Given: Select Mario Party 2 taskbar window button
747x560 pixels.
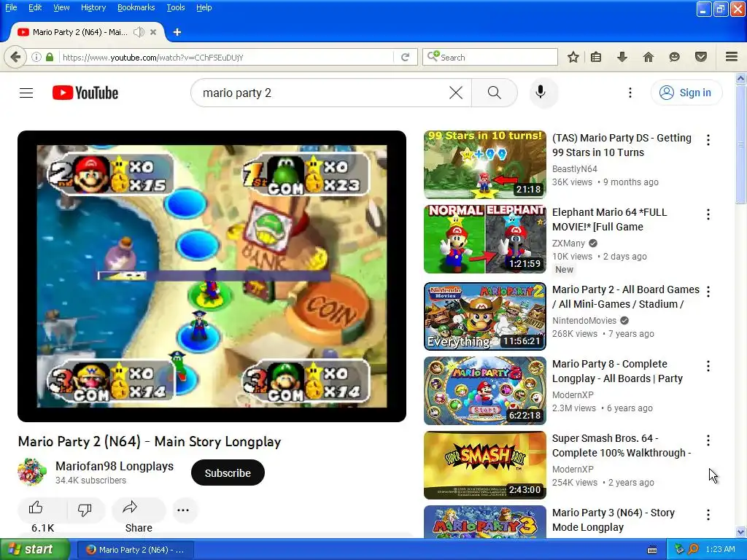Looking at the screenshot, I should 136,550.
